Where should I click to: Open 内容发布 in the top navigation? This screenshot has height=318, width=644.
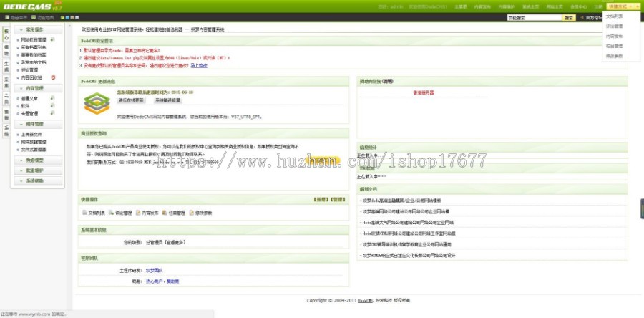point(482,7)
